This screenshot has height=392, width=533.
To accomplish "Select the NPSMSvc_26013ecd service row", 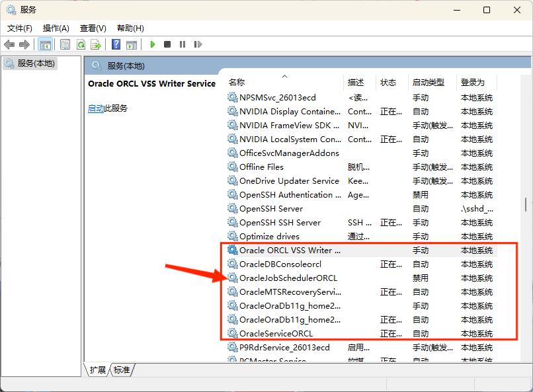I will point(362,97).
